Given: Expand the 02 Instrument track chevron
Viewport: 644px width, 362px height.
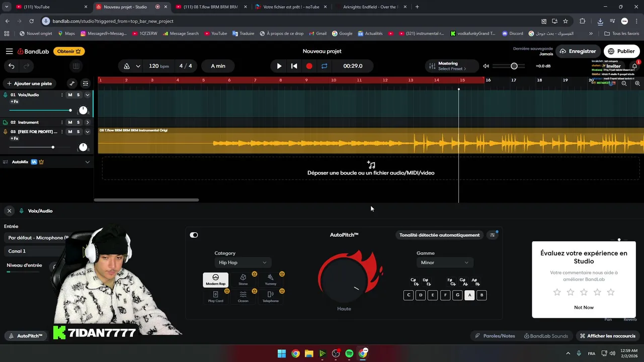Looking at the screenshot, I should point(87,122).
